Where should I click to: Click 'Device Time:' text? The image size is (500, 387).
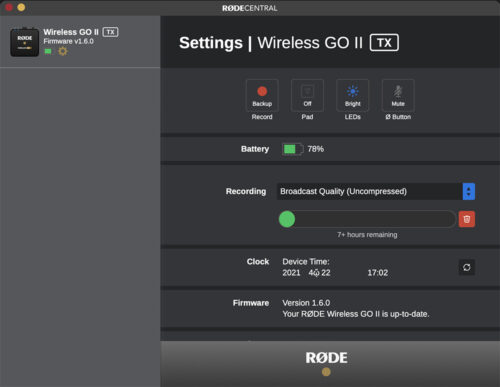coord(306,262)
